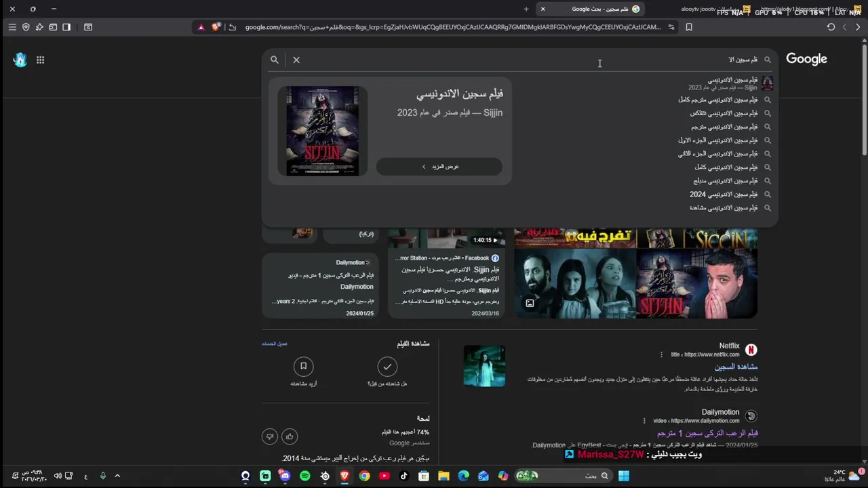The image size is (868, 488).
Task: Open volume control in system tray
Action: tap(58, 476)
